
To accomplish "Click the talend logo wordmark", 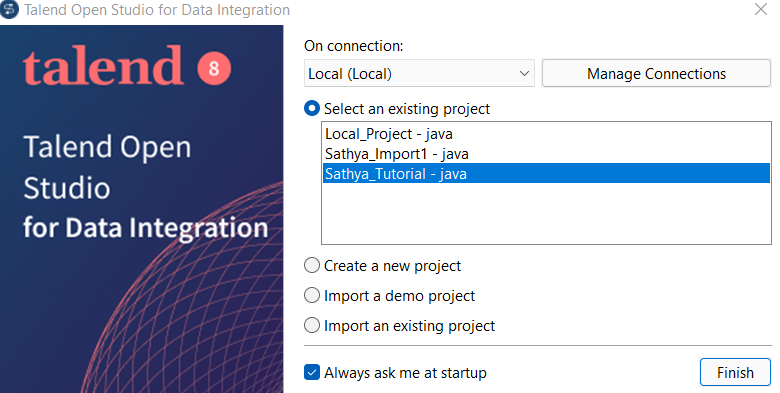I will pos(103,66).
